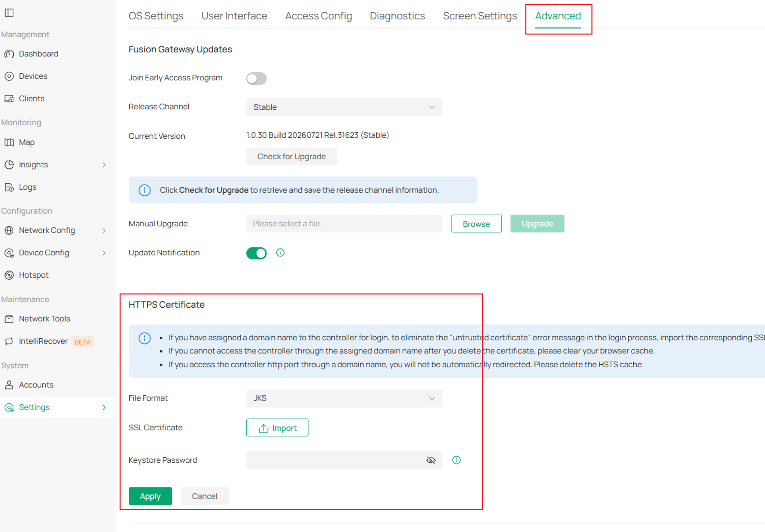
Task: Click the info icon beside Update Notification
Action: click(x=280, y=253)
